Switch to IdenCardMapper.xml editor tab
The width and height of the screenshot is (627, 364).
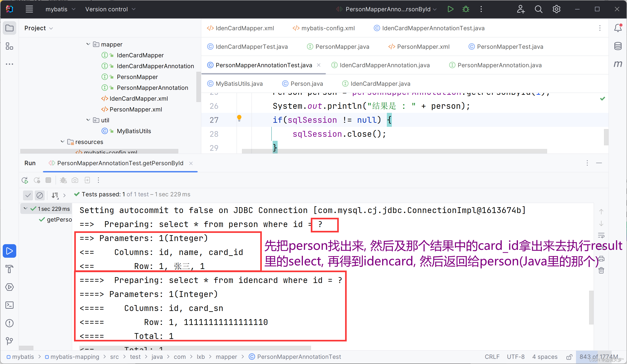point(240,28)
